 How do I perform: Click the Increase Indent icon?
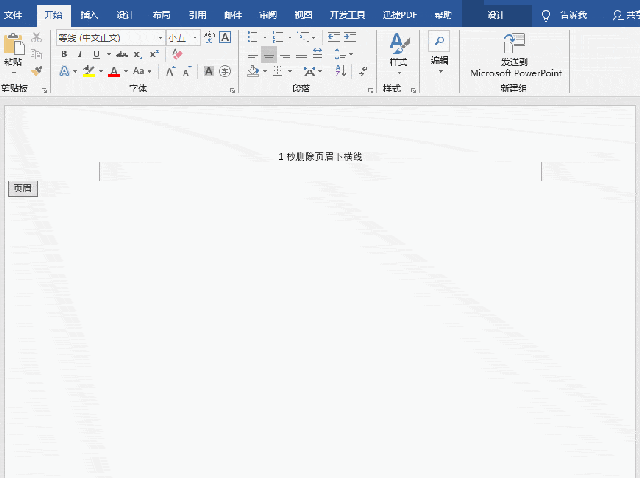[x=350, y=37]
